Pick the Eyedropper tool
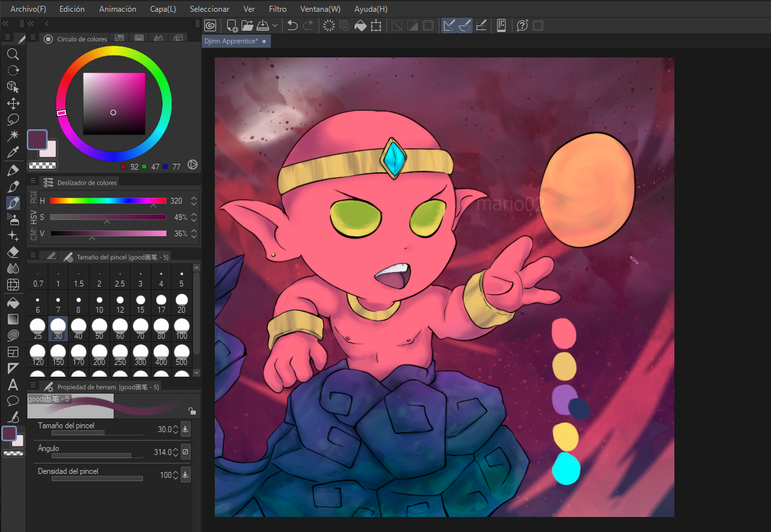This screenshot has height=532, width=771. point(12,153)
